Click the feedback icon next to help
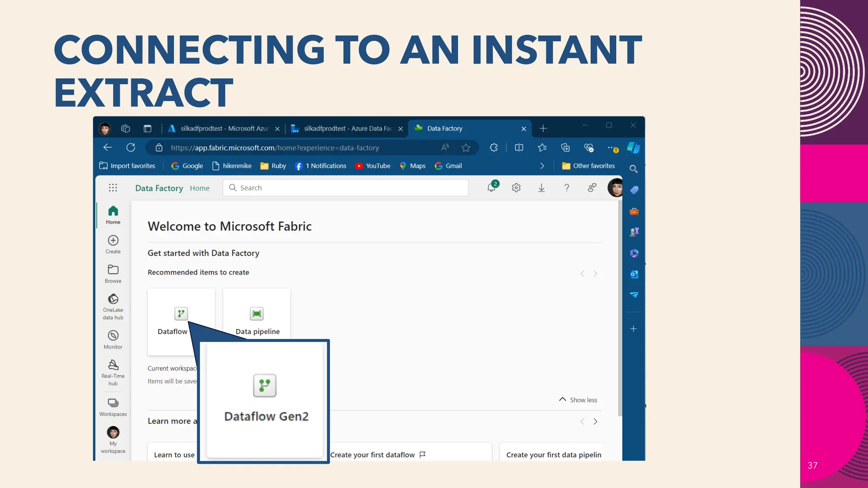 pyautogui.click(x=592, y=188)
